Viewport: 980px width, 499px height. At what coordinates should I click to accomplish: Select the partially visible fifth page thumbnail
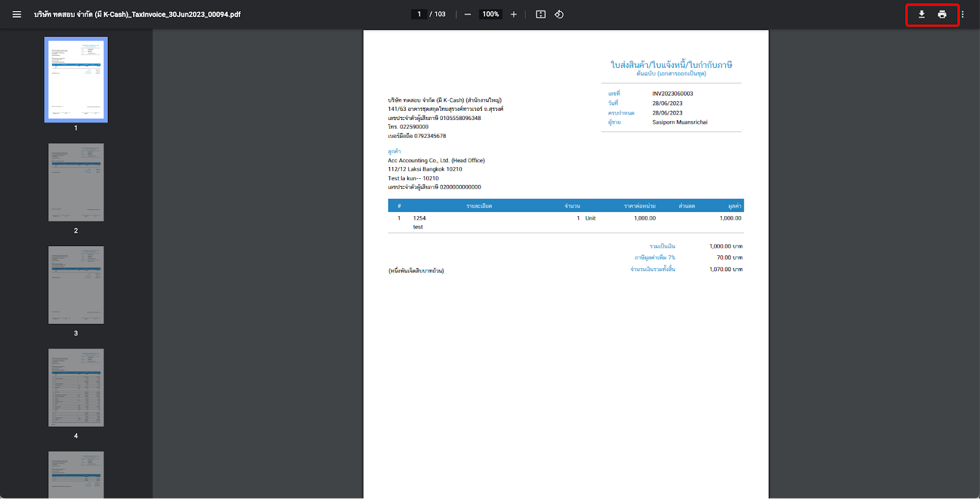point(76,475)
